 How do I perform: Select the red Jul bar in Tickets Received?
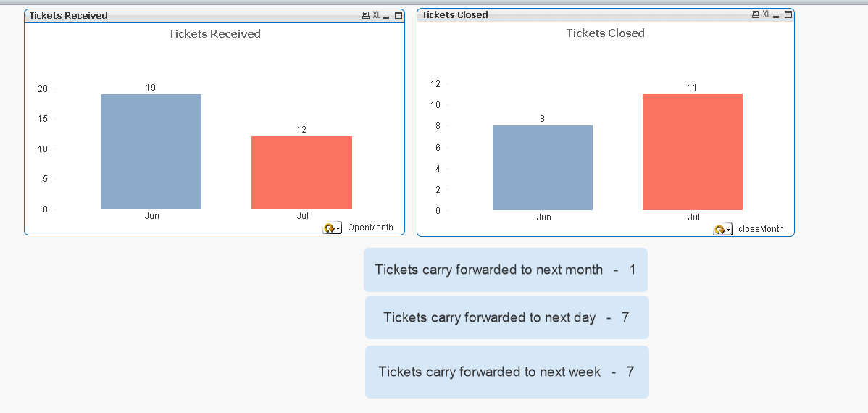pos(301,172)
